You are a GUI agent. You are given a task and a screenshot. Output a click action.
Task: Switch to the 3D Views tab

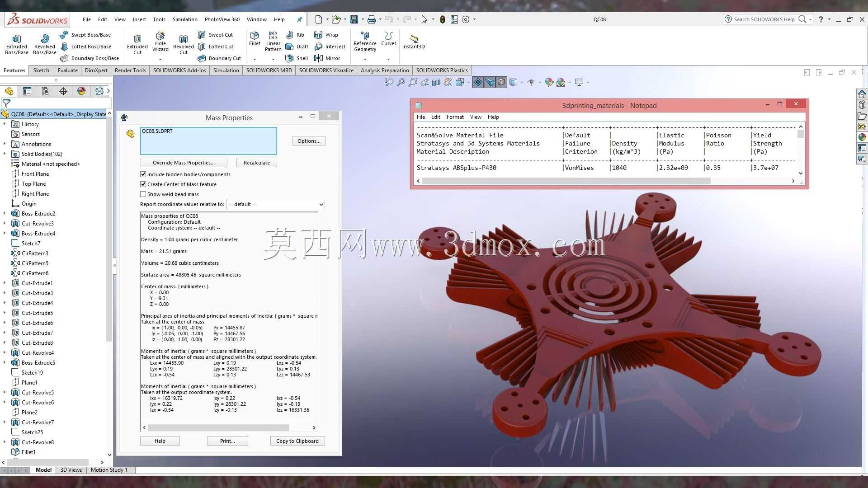click(71, 470)
